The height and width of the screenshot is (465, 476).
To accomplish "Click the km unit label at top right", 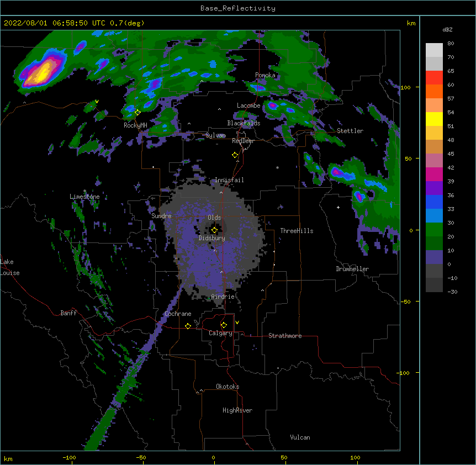I will 411,23.
